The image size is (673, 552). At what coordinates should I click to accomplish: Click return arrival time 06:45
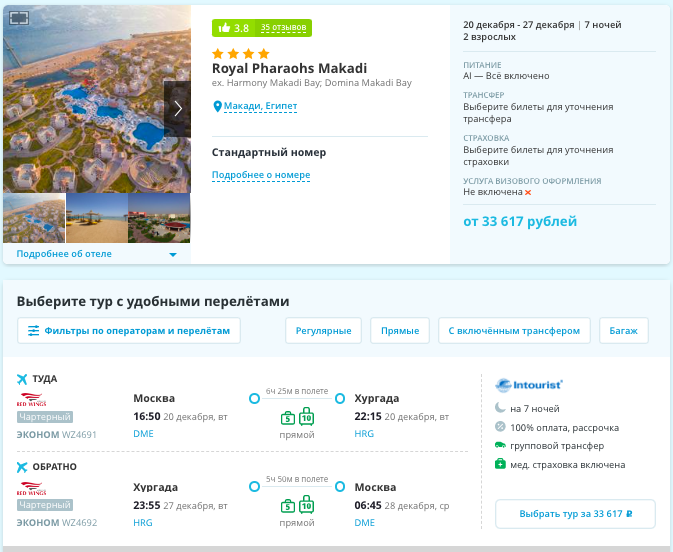tap(368, 505)
